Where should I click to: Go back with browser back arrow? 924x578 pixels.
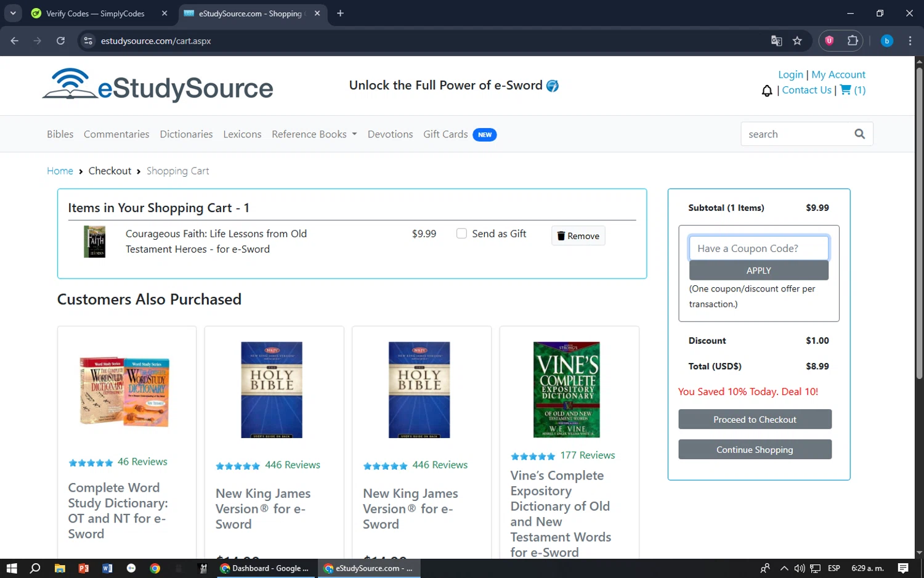pos(15,41)
